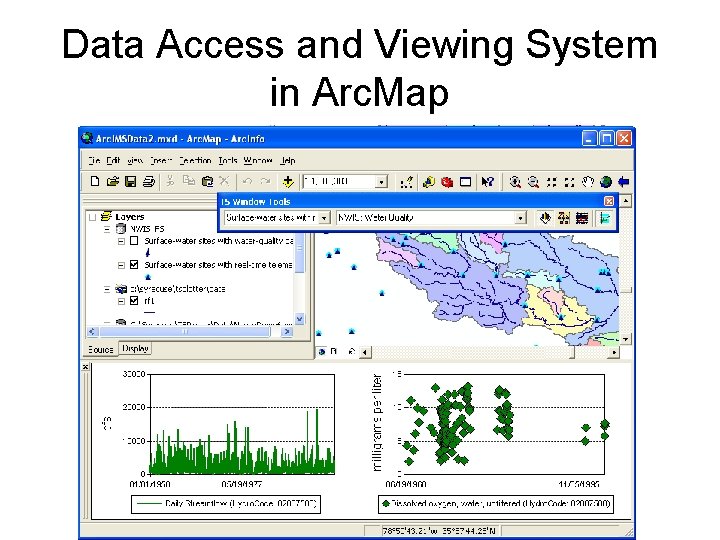720x540 pixels.
Task: Click the Dissolved oxygen legend entry
Action: click(496, 504)
